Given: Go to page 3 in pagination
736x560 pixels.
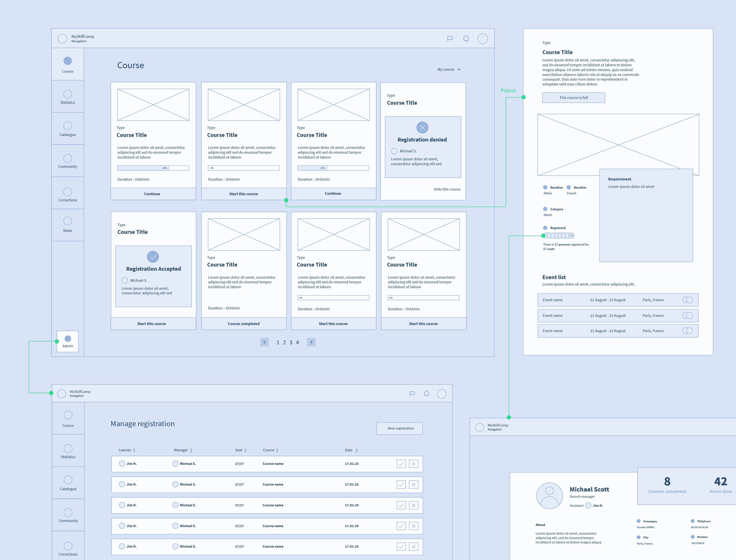Looking at the screenshot, I should 291,342.
